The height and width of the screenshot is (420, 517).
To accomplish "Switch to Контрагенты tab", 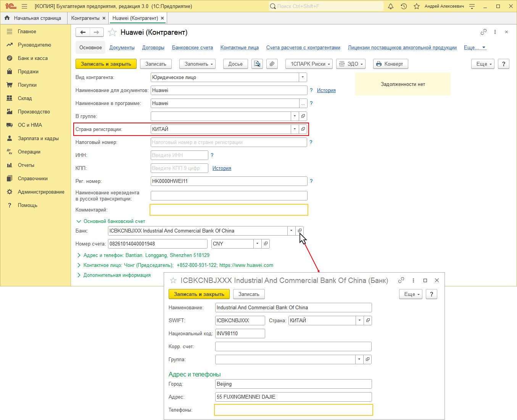I will tap(85, 18).
